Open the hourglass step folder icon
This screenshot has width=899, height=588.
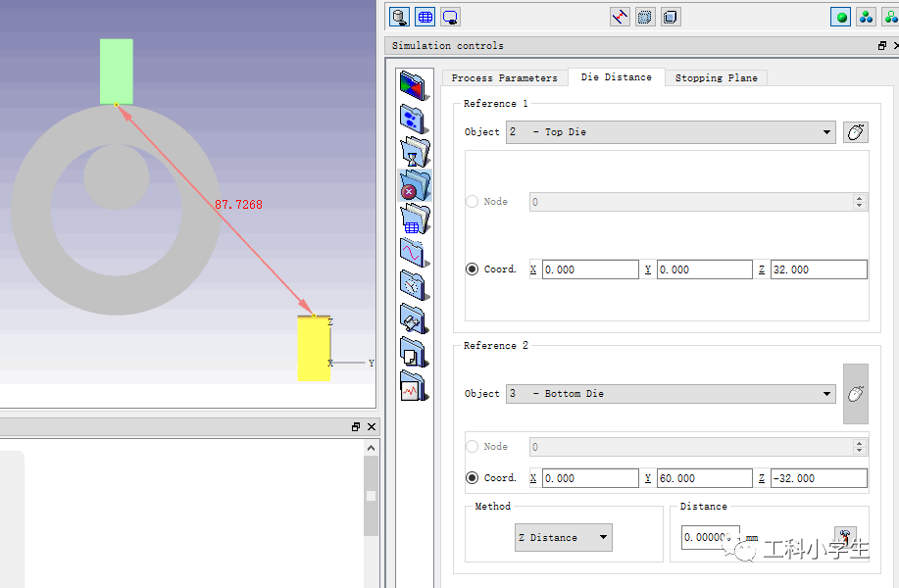point(414,152)
